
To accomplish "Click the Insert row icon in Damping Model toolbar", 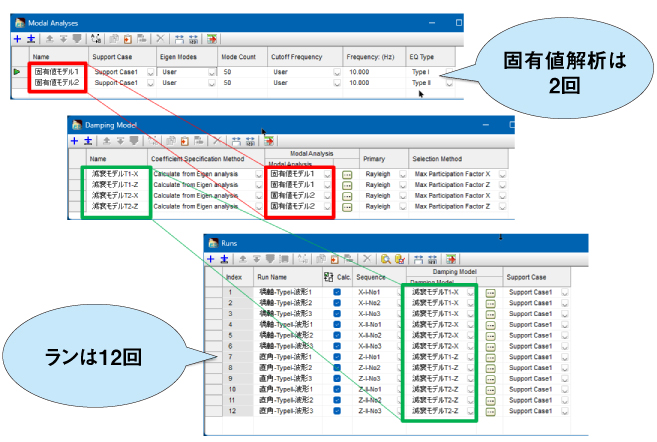I will tap(88, 141).
